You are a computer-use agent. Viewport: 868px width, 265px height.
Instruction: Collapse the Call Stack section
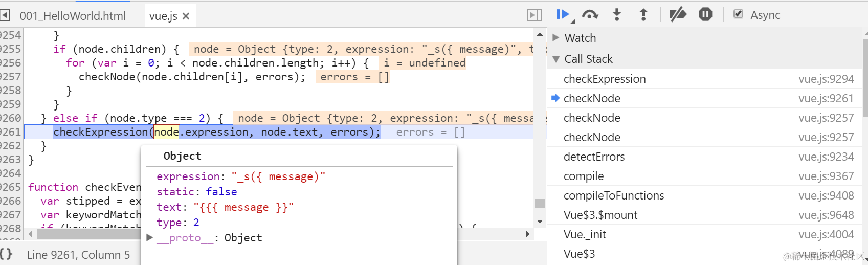pos(556,59)
